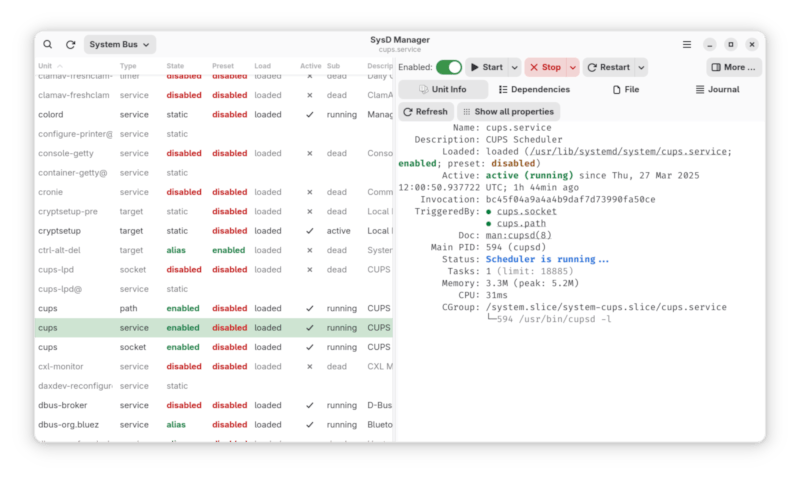Open the cups.socket link

(527, 211)
